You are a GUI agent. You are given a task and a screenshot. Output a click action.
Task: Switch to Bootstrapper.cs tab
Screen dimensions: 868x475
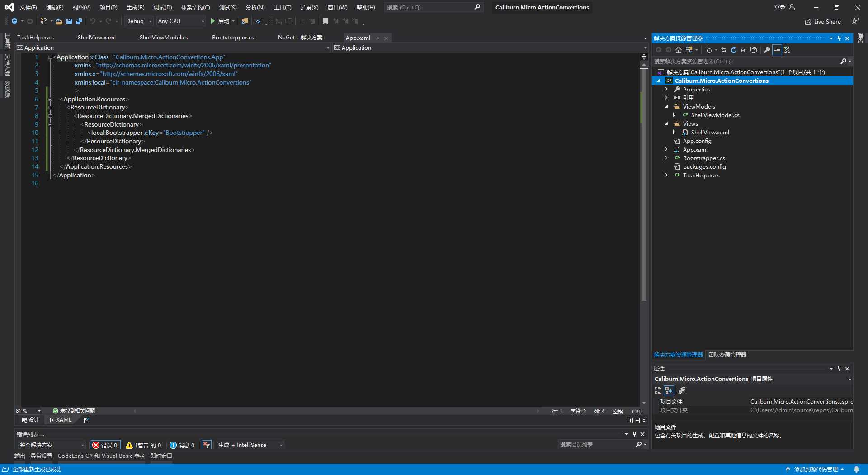233,38
